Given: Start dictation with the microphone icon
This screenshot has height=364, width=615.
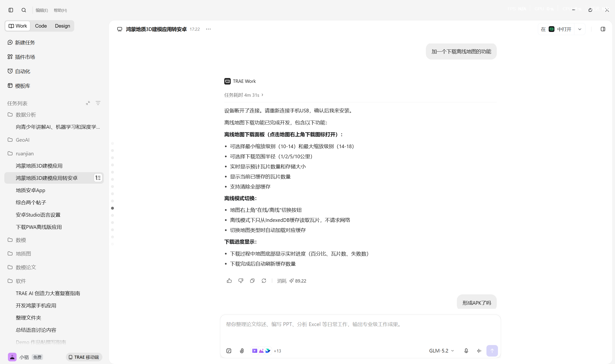Looking at the screenshot, I should pyautogui.click(x=466, y=351).
